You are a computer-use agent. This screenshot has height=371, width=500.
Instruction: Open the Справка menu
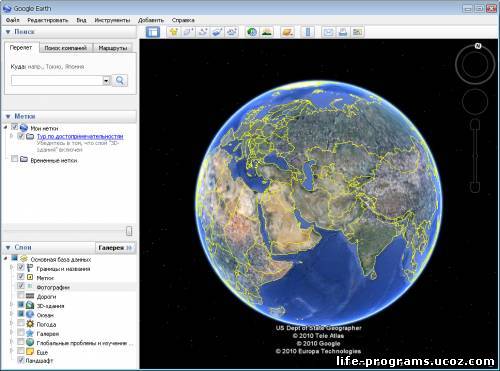(183, 20)
